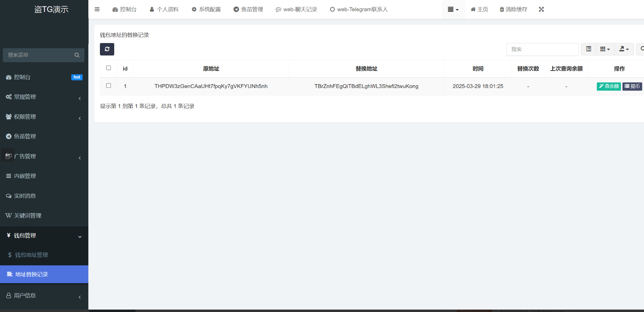Click replacement address TBrZnhFEgQiTBdELghWL3Shefi2twuKong
The height and width of the screenshot is (312, 644).
(366, 86)
